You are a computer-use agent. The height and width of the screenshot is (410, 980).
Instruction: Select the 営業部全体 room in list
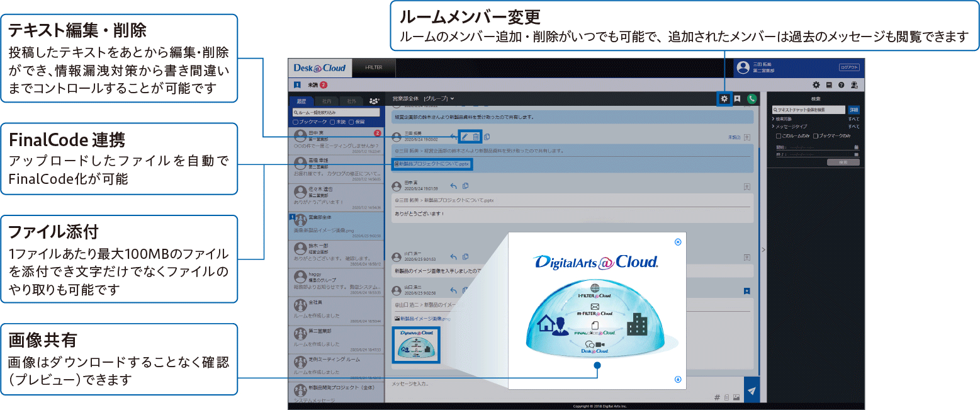336,225
